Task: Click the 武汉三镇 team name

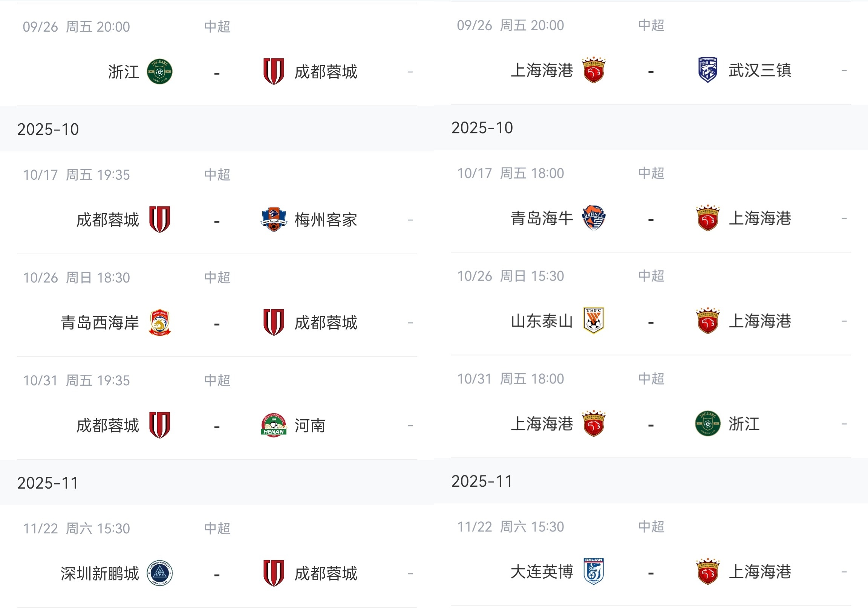Action: 759,71
